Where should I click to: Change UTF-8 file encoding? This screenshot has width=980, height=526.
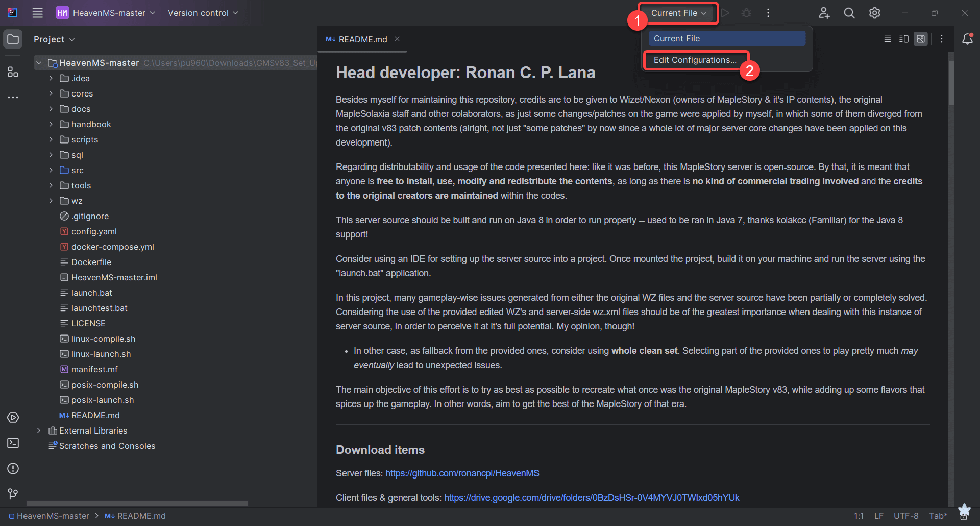[906, 516]
